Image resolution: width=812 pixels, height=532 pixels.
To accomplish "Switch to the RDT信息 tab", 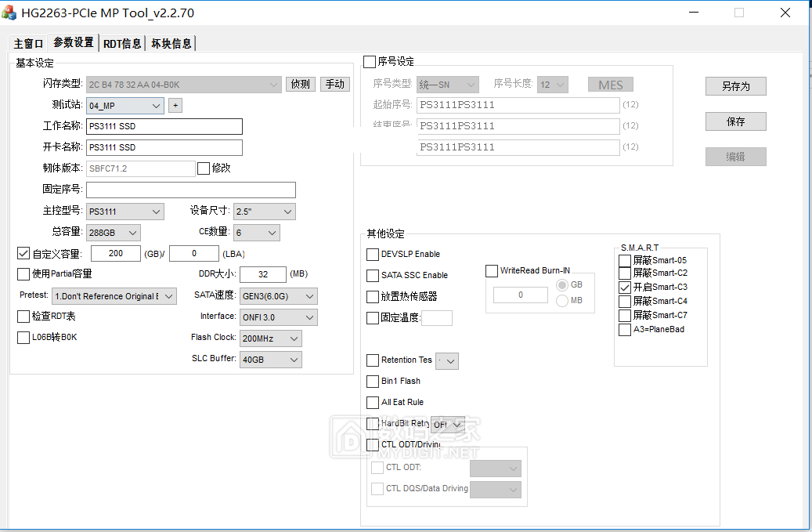I will tap(122, 44).
